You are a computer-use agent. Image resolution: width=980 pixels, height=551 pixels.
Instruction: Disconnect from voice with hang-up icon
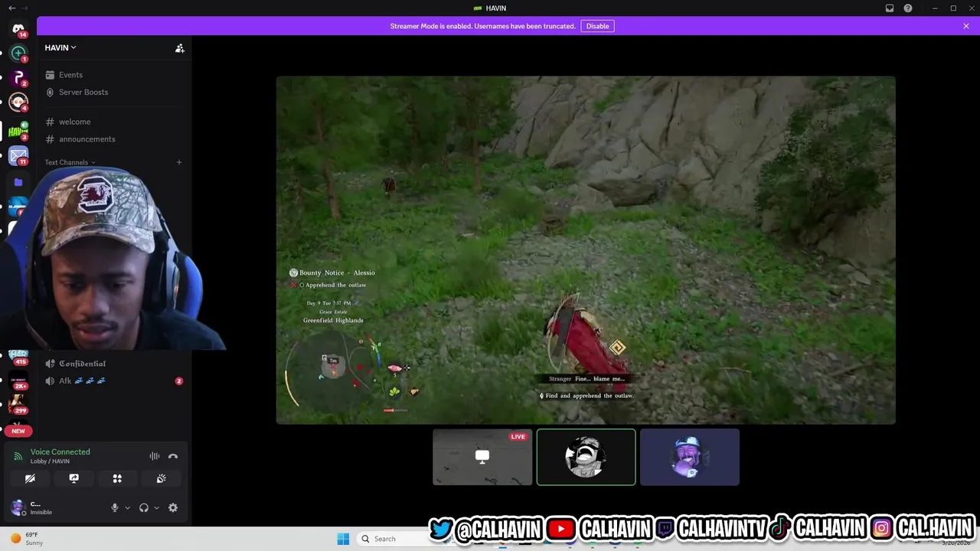[173, 456]
